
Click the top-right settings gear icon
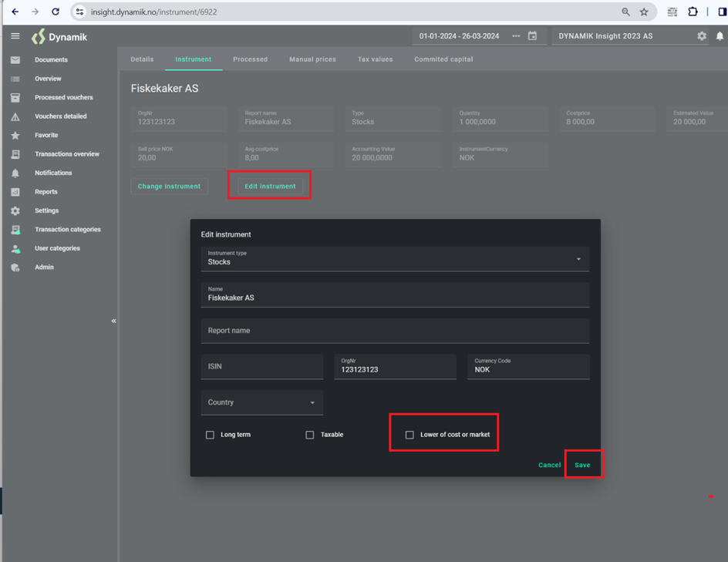coord(701,36)
